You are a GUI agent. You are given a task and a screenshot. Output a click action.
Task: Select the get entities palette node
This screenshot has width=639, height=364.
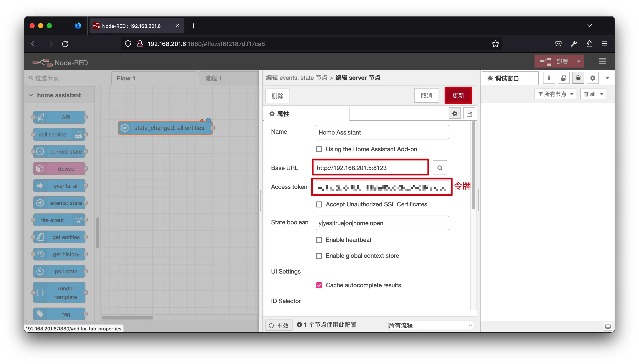click(x=59, y=237)
